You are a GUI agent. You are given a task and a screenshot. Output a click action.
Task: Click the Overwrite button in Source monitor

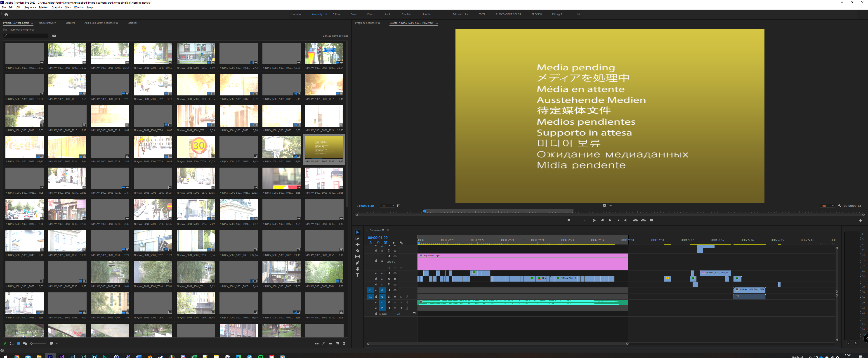point(643,220)
